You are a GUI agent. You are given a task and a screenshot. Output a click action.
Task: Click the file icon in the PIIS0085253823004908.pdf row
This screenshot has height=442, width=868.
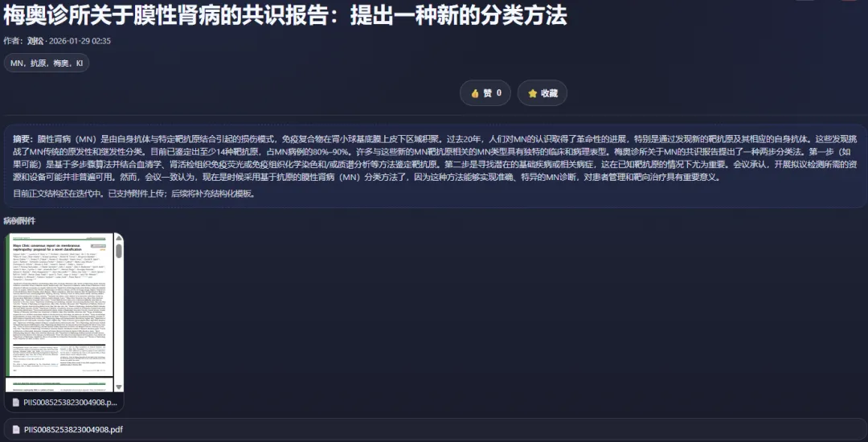click(x=16, y=429)
